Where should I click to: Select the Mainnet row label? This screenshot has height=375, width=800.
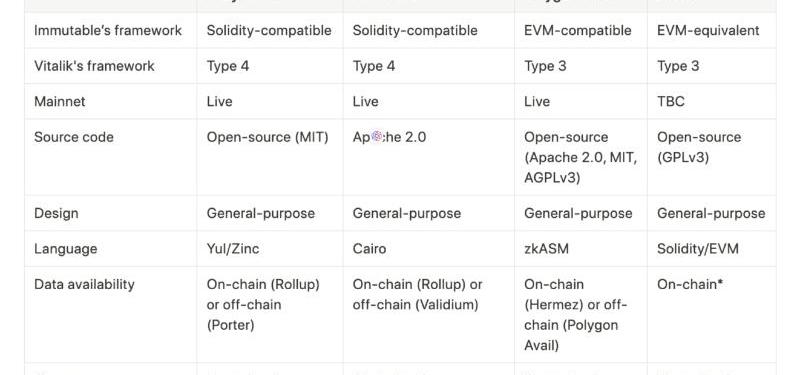pos(60,102)
